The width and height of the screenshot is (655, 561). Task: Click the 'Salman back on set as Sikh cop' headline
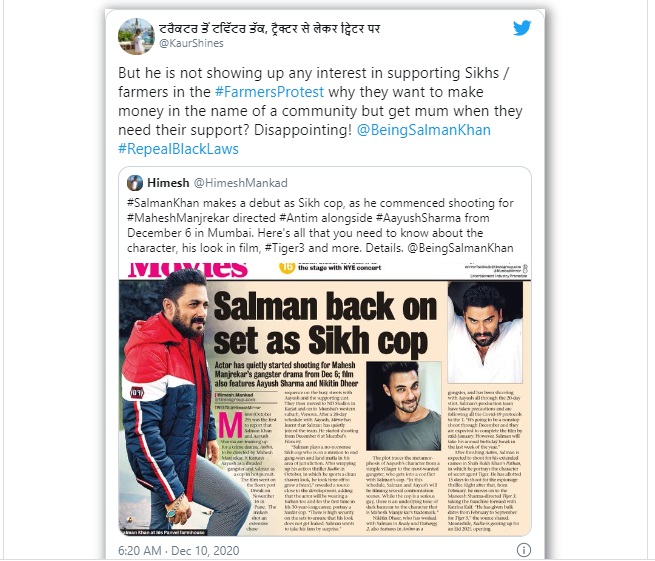(x=325, y=324)
